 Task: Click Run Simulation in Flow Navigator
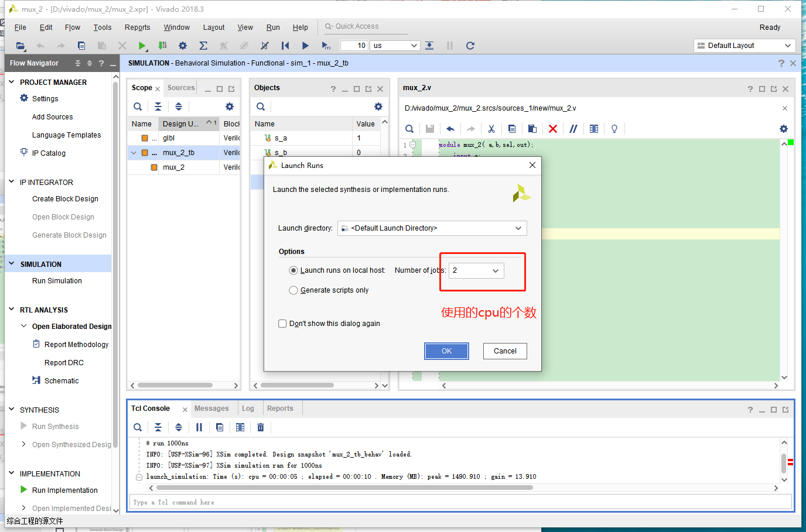pos(57,281)
